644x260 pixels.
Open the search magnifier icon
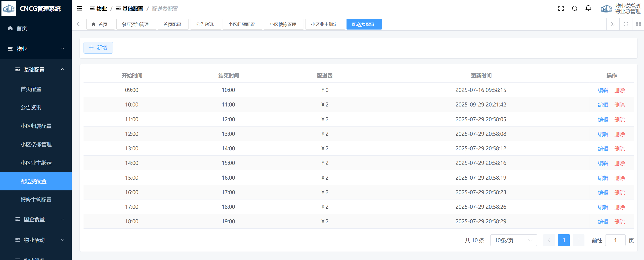pyautogui.click(x=575, y=8)
